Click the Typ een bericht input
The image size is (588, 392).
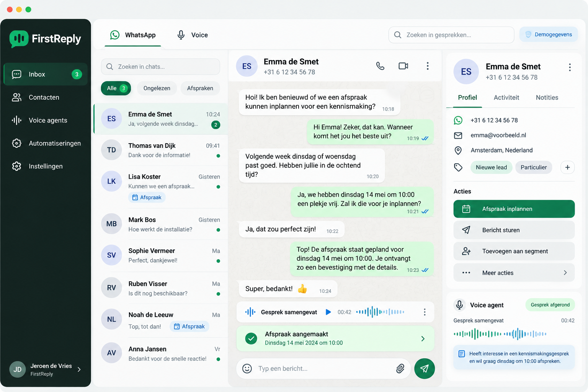click(323, 369)
